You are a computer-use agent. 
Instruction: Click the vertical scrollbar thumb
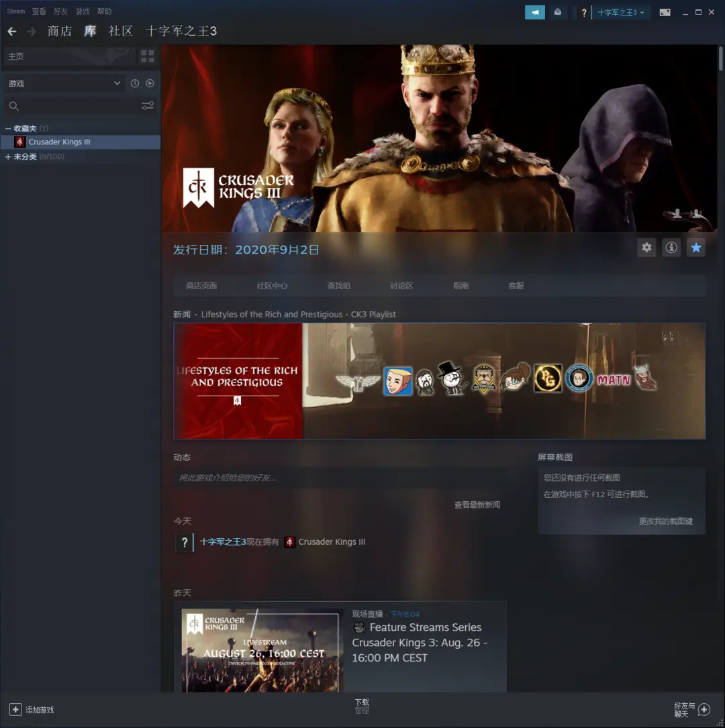720,58
